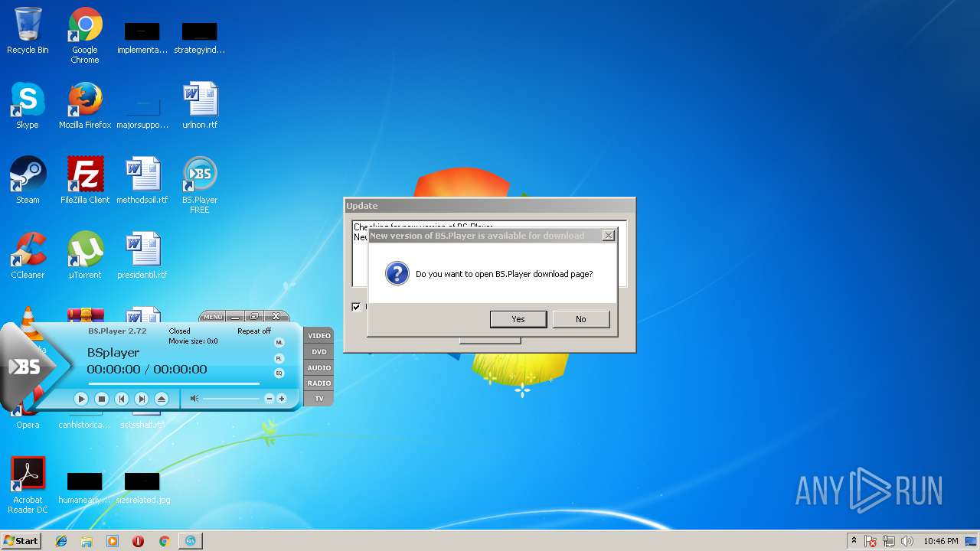The height and width of the screenshot is (551, 980).
Task: Select the presidentil.rtf desktop file
Action: [x=142, y=256]
